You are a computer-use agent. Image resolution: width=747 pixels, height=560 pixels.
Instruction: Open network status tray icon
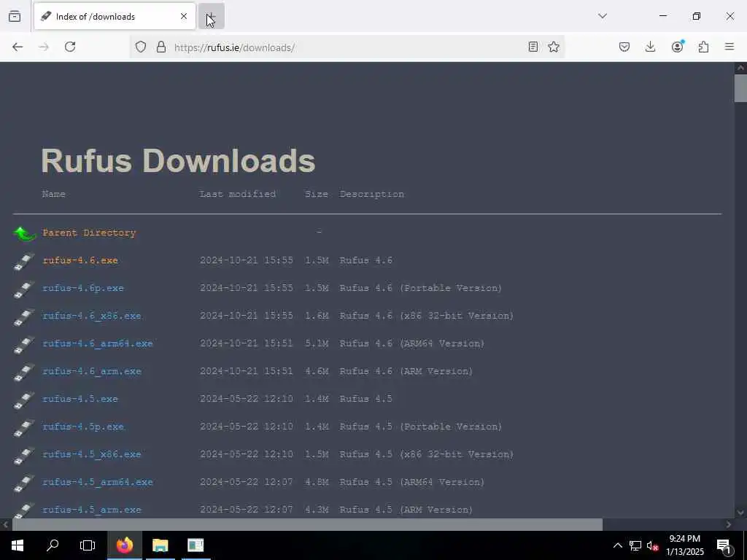pyautogui.click(x=635, y=545)
